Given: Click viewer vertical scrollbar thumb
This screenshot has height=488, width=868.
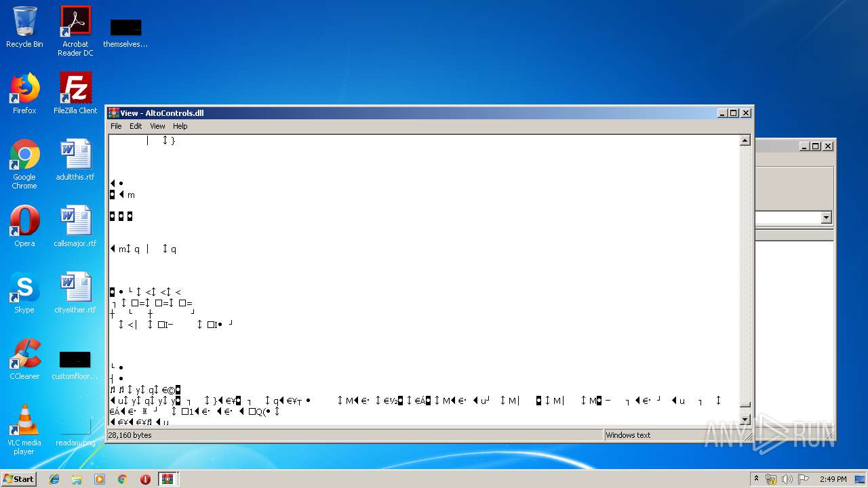Looking at the screenshot, I should (745, 405).
